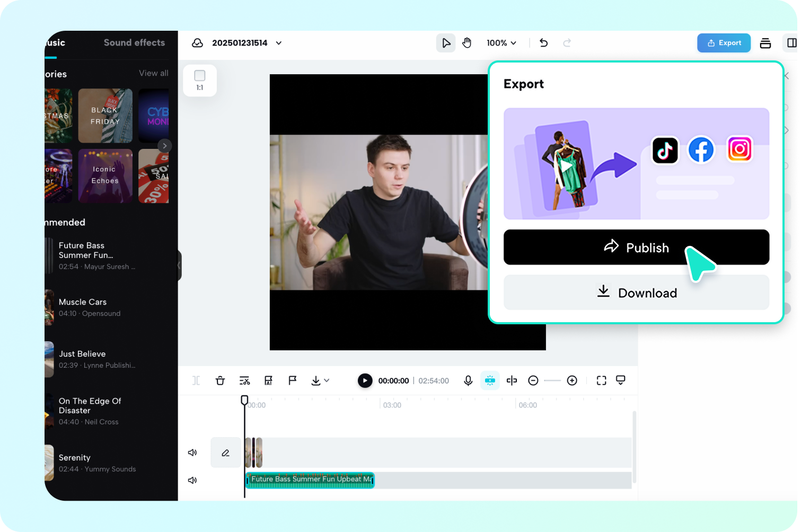Select the pointer selection tool
This screenshot has width=801, height=532.
(446, 43)
